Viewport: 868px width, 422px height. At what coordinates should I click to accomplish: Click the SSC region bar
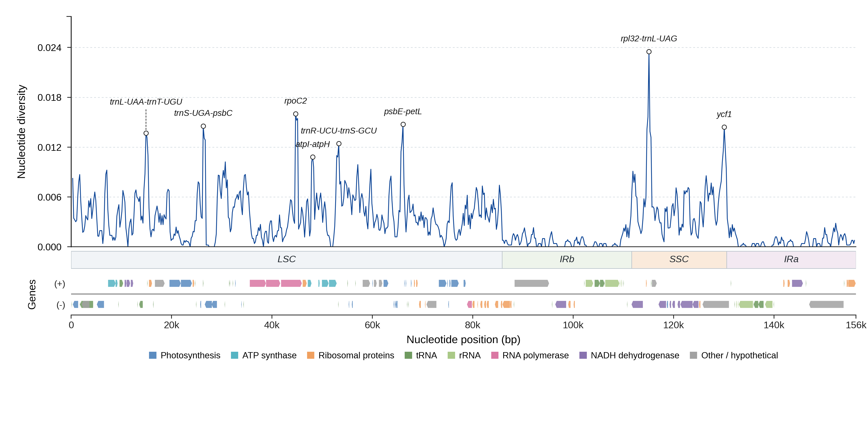click(x=679, y=260)
